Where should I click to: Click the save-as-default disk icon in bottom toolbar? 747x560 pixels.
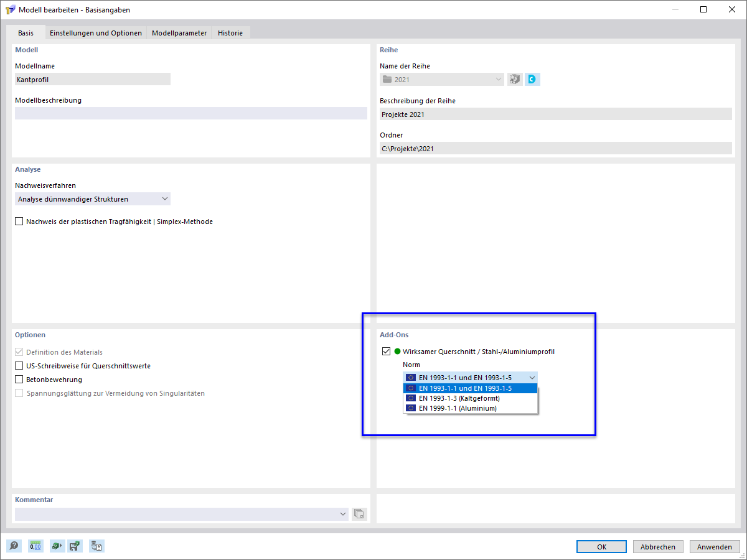point(75,546)
